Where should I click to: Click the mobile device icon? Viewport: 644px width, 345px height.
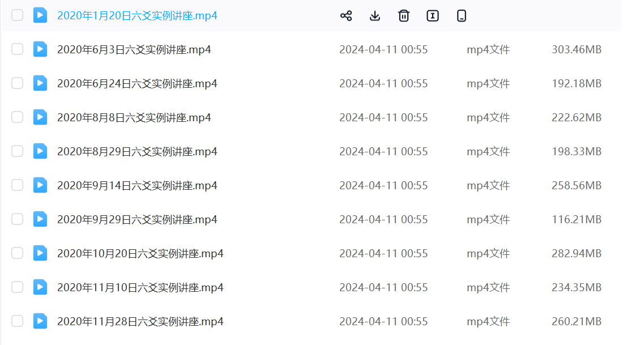pyautogui.click(x=462, y=16)
